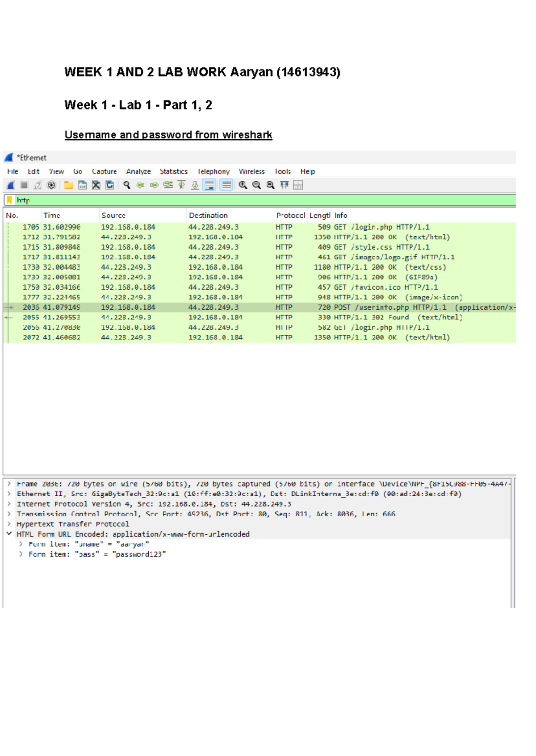Open the File menu

pos(13,171)
